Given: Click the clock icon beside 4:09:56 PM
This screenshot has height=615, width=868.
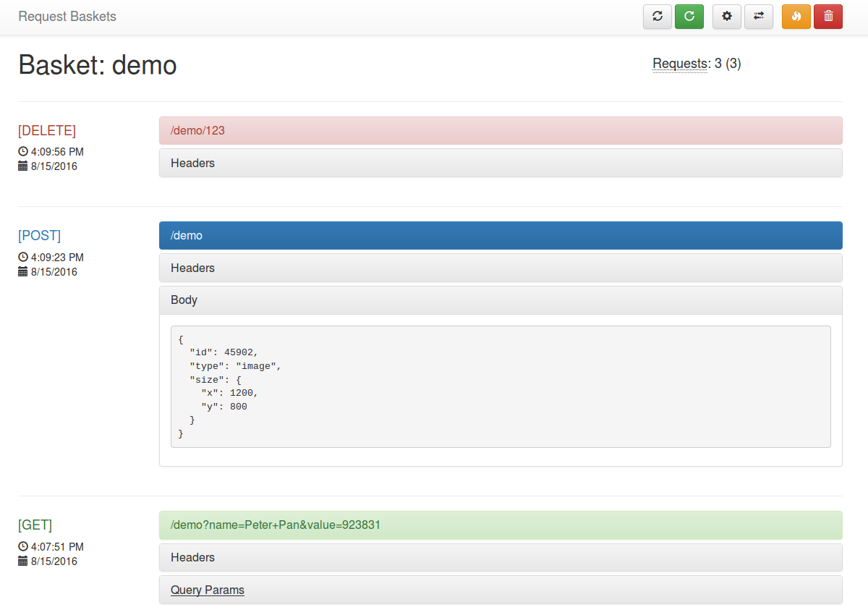Looking at the screenshot, I should [x=22, y=151].
